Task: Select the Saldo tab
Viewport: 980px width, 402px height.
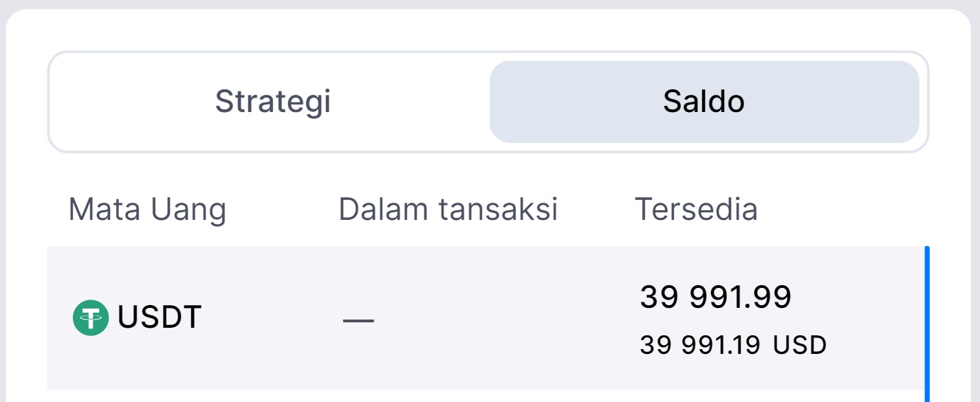Action: click(704, 102)
